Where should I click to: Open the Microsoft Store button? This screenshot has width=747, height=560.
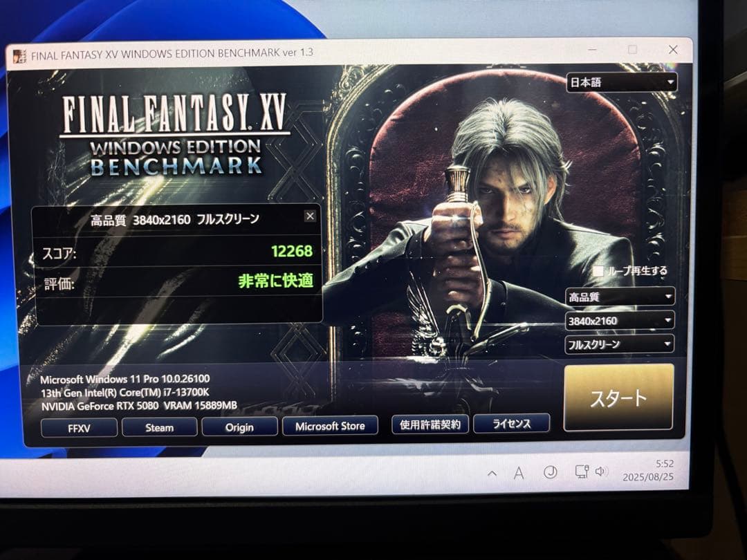point(330,427)
